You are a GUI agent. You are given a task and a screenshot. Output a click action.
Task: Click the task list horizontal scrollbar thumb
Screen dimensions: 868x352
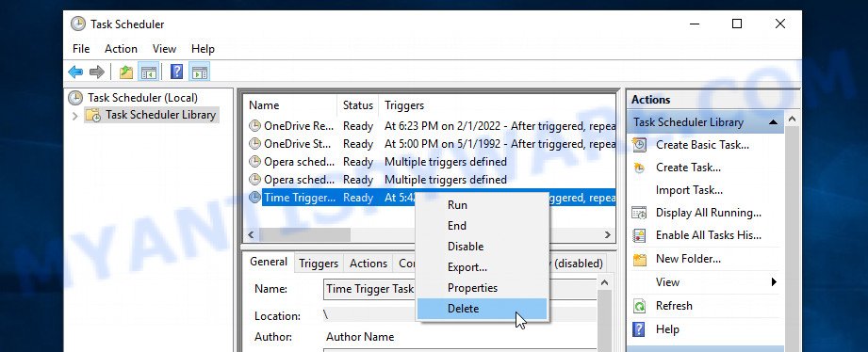pyautogui.click(x=304, y=235)
